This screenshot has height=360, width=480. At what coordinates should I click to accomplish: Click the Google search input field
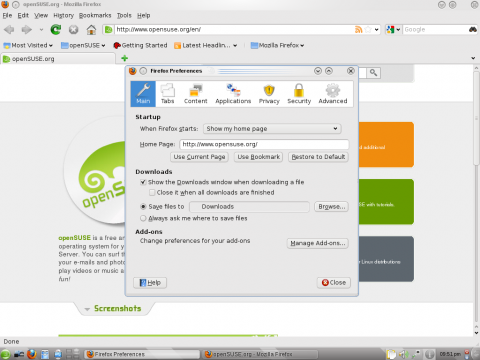coord(435,30)
